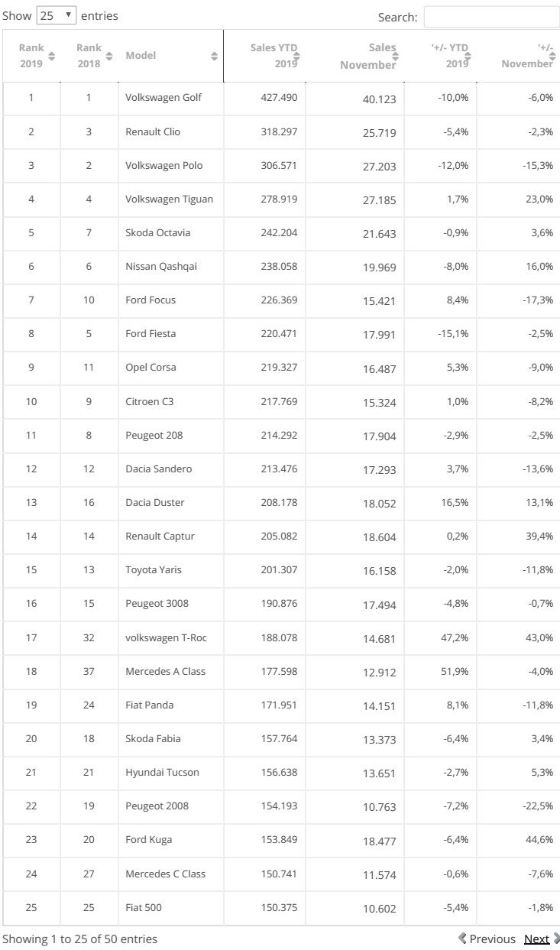
Task: Click the Previous page arrow icon
Action: [462, 939]
